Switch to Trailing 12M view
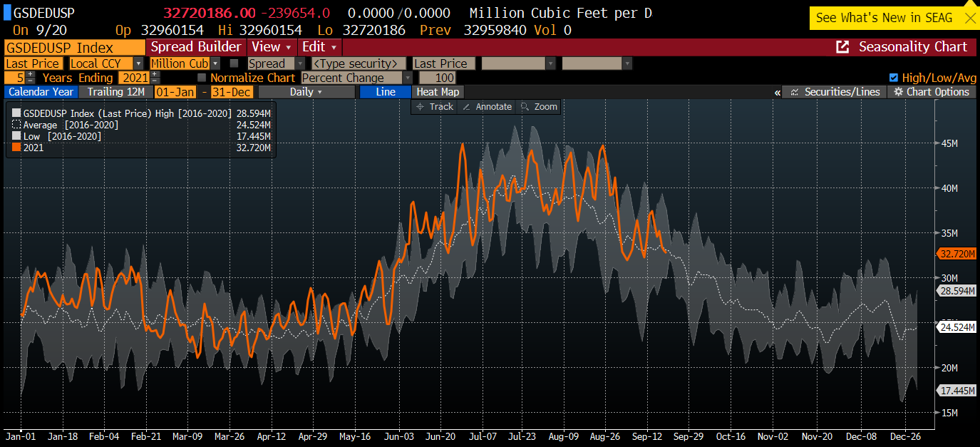980x447 pixels. click(115, 92)
